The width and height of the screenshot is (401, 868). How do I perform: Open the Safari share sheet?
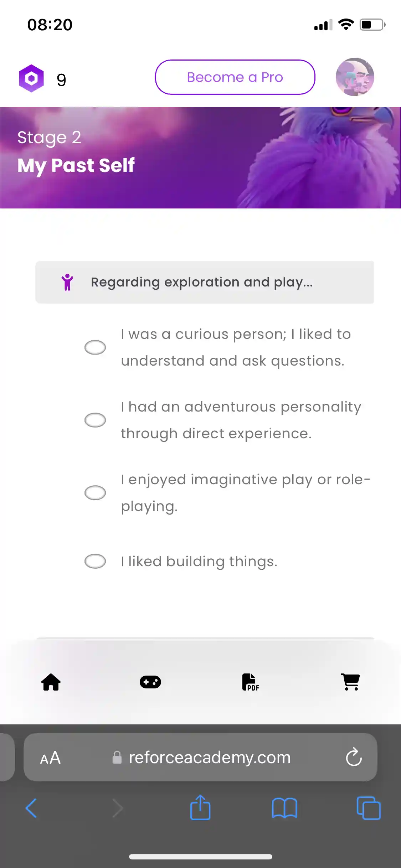200,807
